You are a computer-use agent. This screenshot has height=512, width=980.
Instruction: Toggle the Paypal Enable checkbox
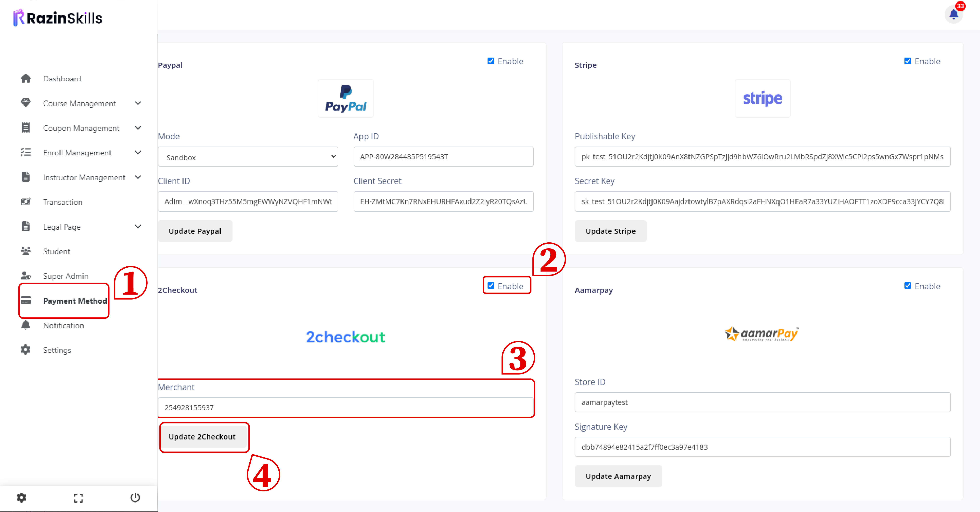491,61
